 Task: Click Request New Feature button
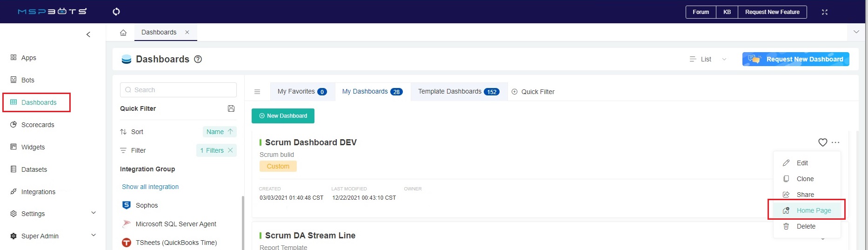tap(772, 12)
